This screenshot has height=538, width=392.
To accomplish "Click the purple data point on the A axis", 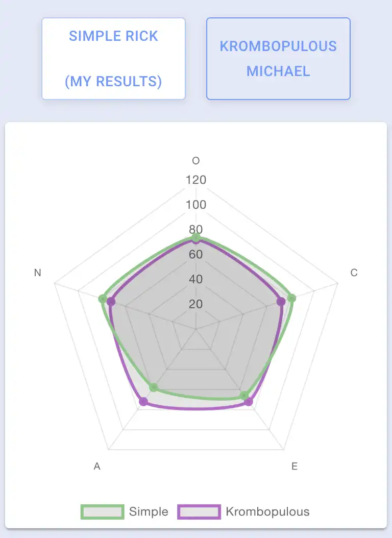I will [x=143, y=401].
